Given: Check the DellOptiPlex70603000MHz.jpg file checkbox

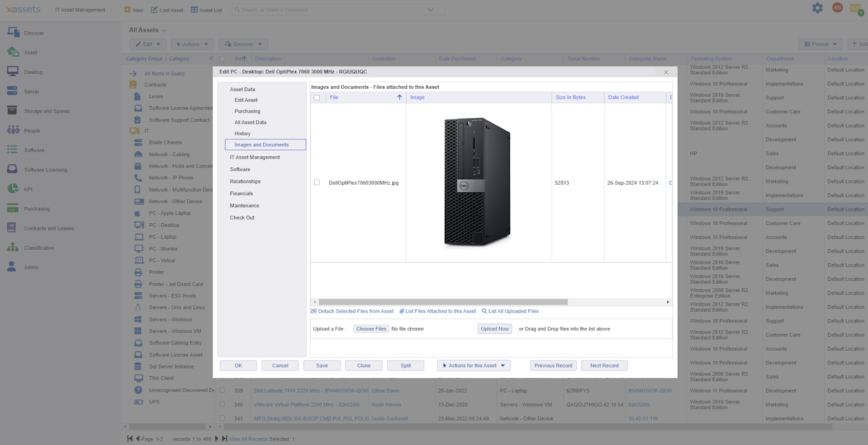Looking at the screenshot, I should point(317,183).
